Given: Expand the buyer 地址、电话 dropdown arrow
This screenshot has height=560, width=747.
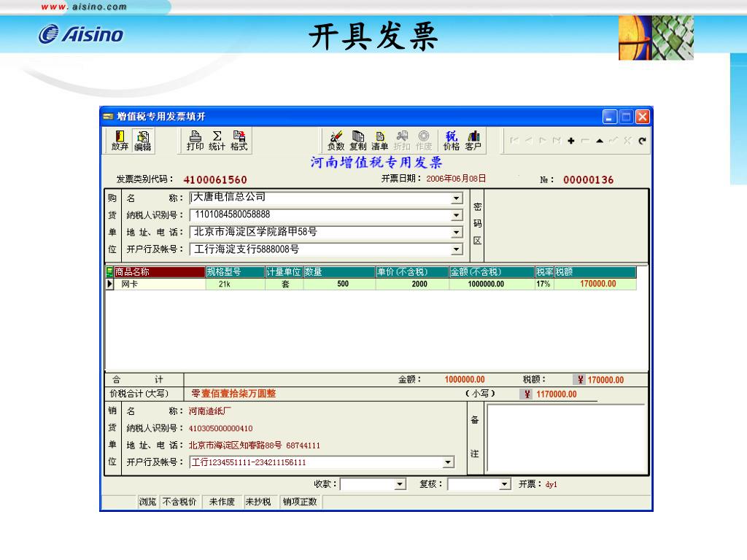Looking at the screenshot, I should pos(457,233).
